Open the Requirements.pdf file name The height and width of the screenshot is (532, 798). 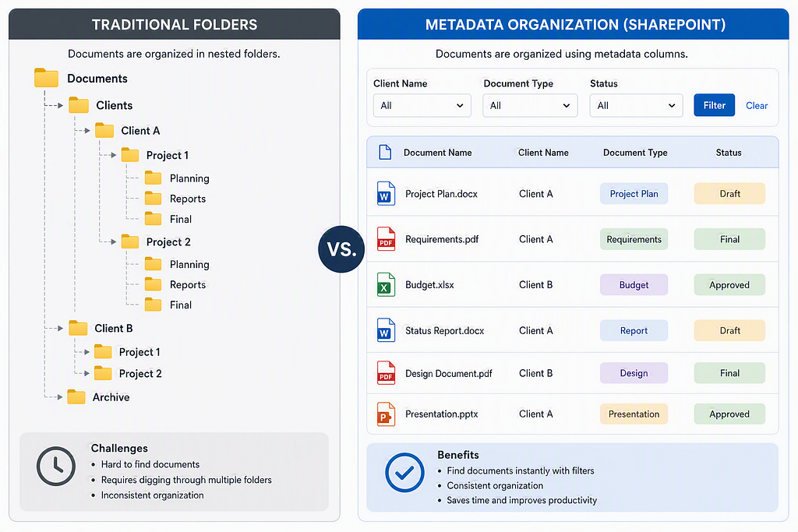coord(442,239)
